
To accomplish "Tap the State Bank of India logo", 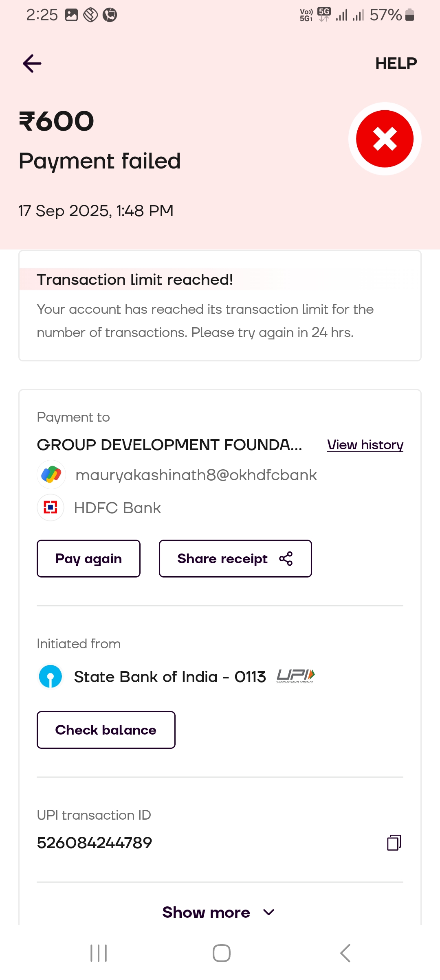I will click(x=51, y=676).
